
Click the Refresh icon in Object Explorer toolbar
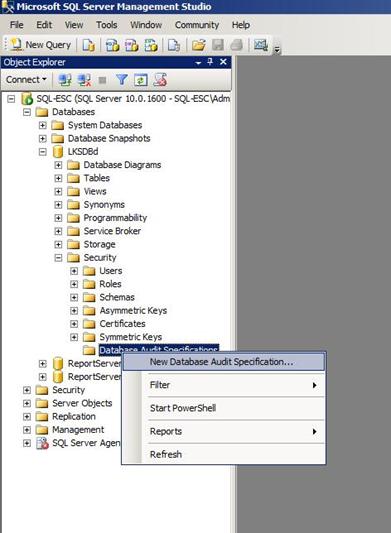pos(141,80)
